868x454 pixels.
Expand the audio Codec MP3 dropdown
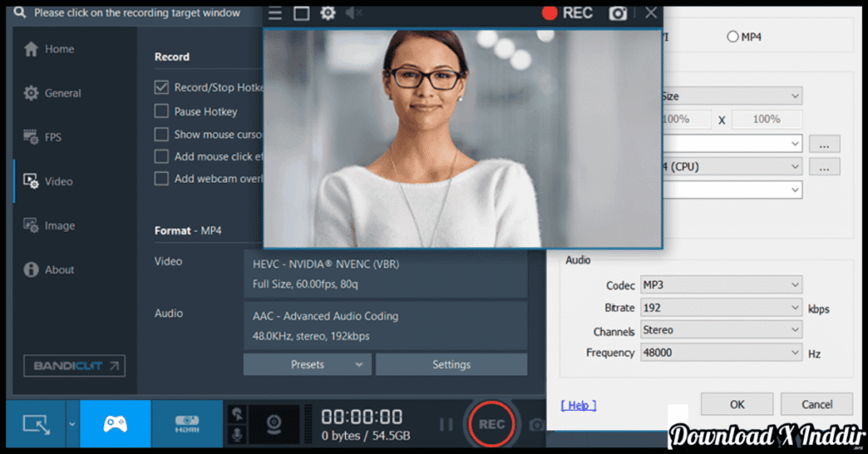[721, 285]
